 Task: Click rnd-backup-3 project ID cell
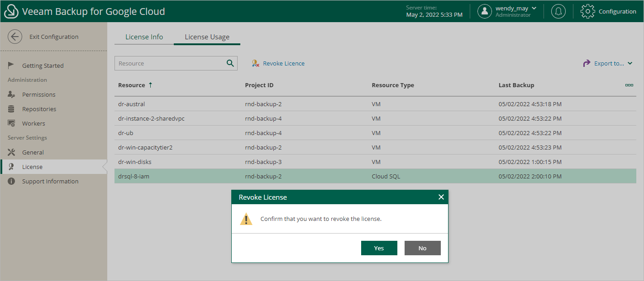(x=263, y=162)
